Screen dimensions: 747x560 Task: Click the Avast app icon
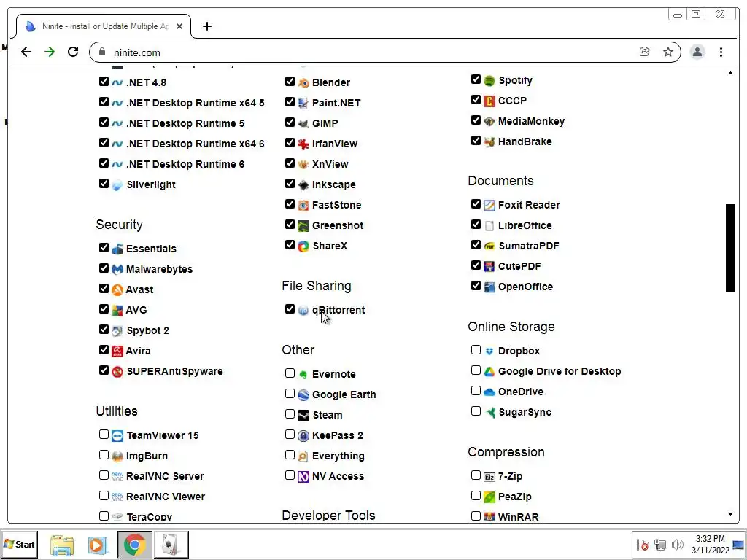(117, 290)
